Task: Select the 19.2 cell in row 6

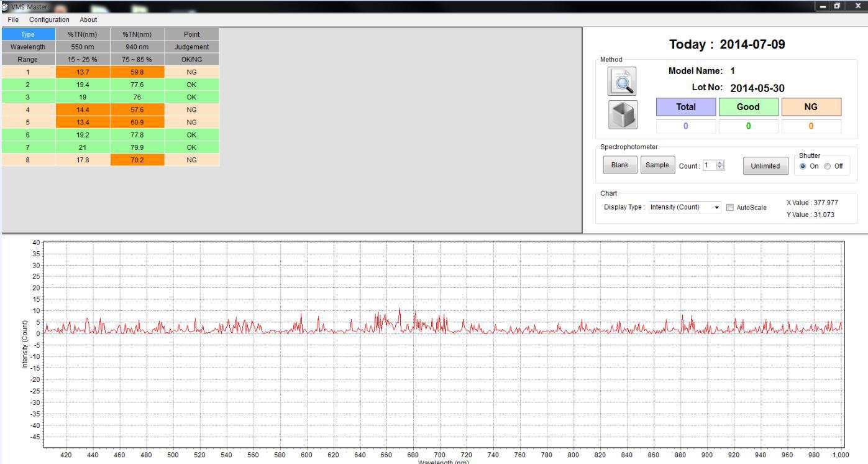Action: [x=83, y=134]
